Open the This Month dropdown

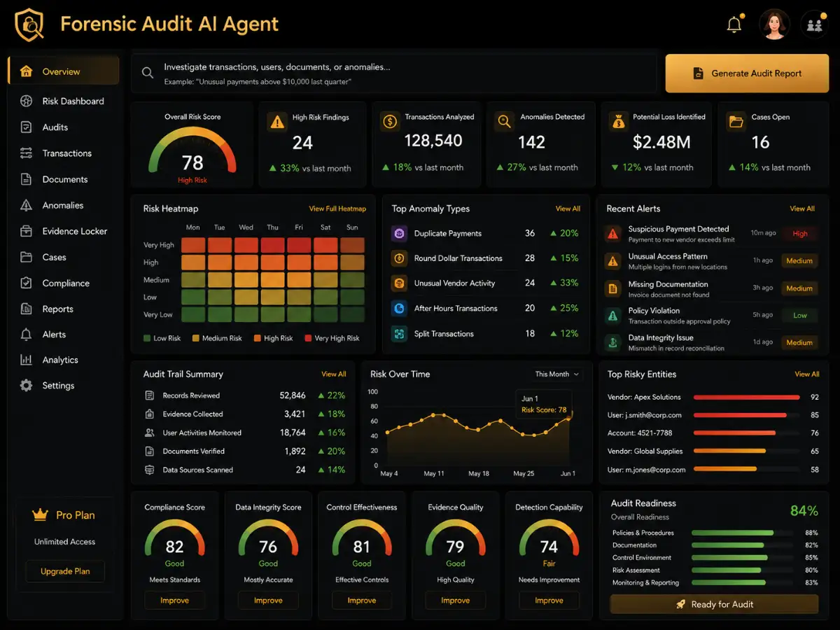557,374
